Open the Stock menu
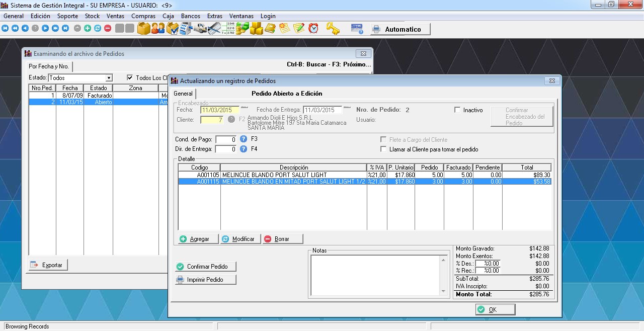Viewport: 644px width, 331px height. pos(92,16)
